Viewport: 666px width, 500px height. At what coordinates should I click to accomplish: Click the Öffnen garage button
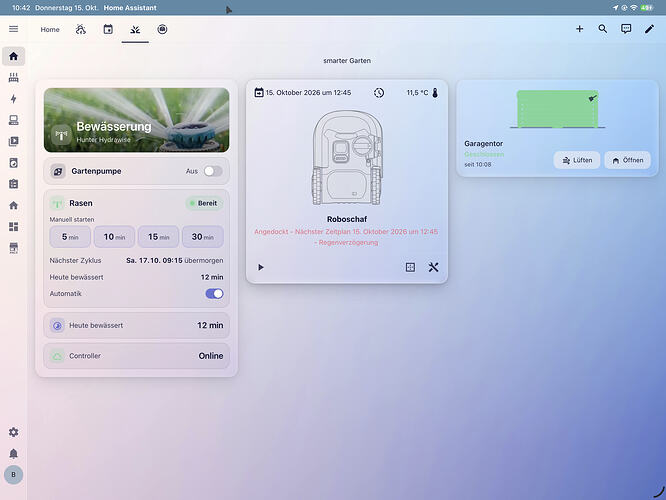[627, 160]
